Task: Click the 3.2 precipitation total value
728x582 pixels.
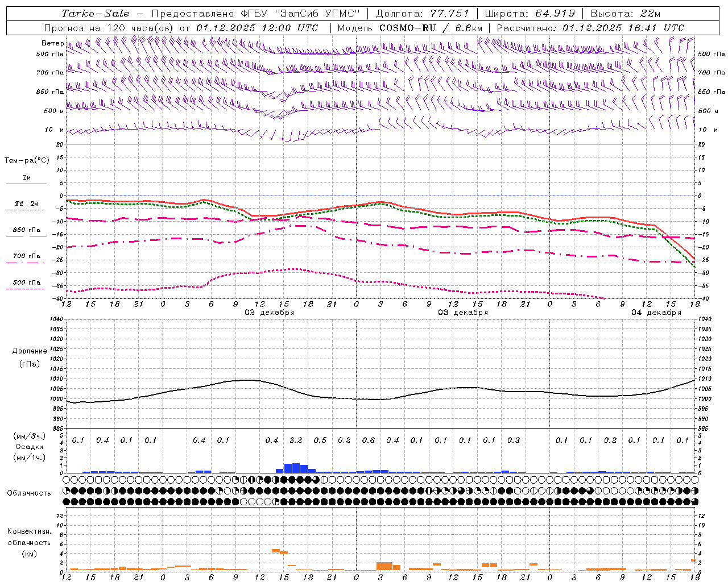Action: click(x=296, y=440)
